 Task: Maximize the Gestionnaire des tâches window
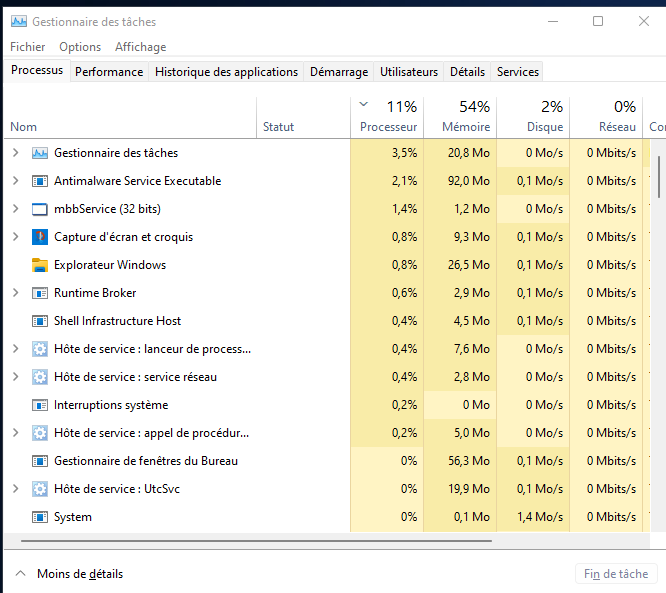(x=598, y=21)
